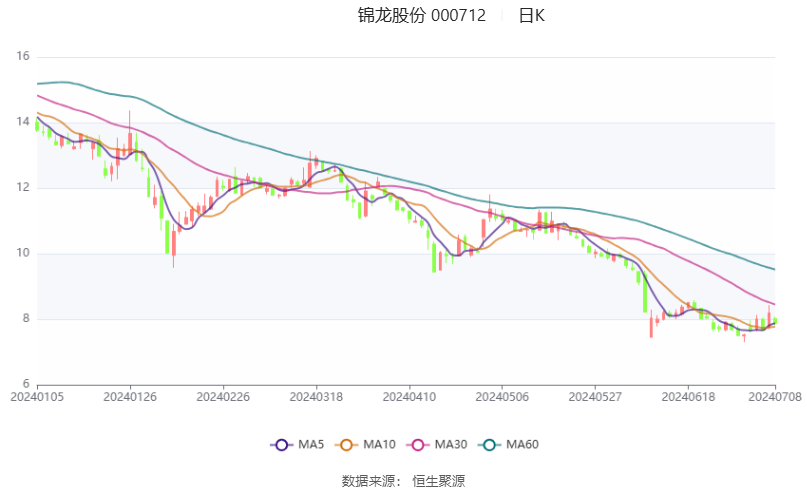Click the 10 price axis label
This screenshot has width=807, height=491.
click(23, 253)
